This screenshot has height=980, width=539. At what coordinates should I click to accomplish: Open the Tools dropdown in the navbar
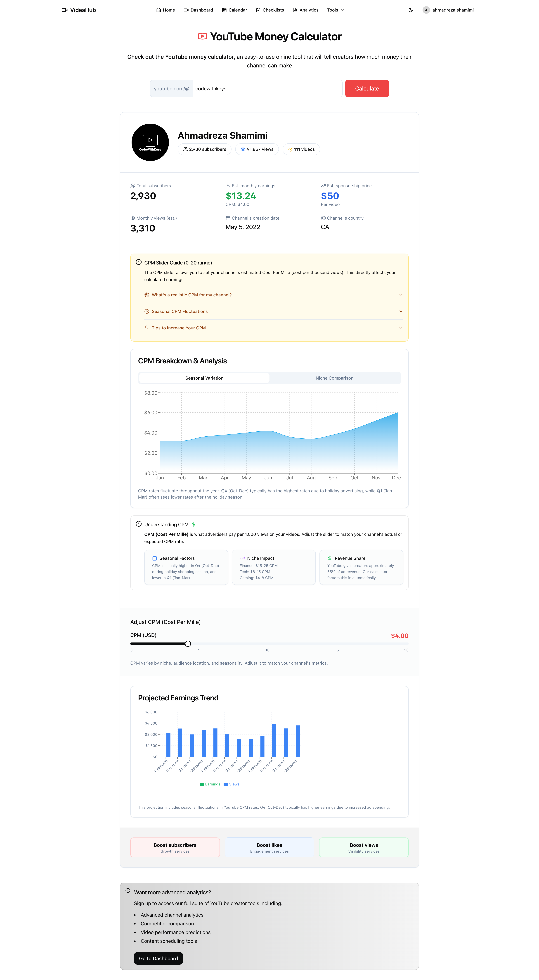pyautogui.click(x=336, y=10)
